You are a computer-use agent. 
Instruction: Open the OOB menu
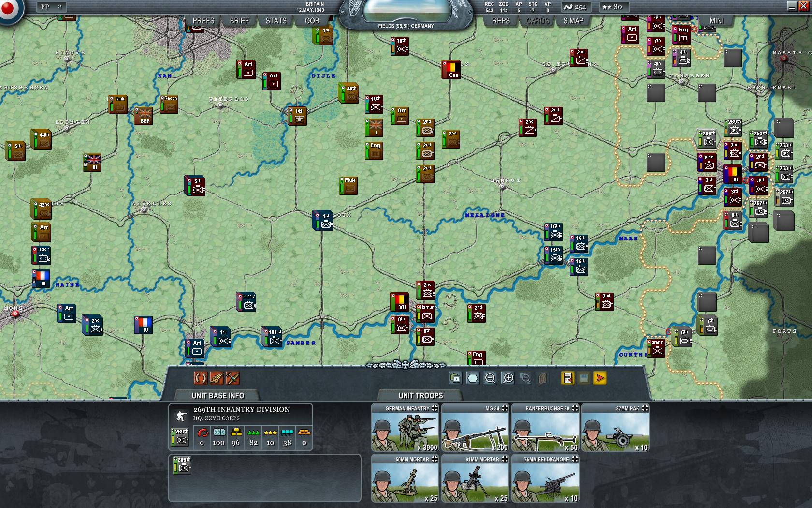[312, 21]
